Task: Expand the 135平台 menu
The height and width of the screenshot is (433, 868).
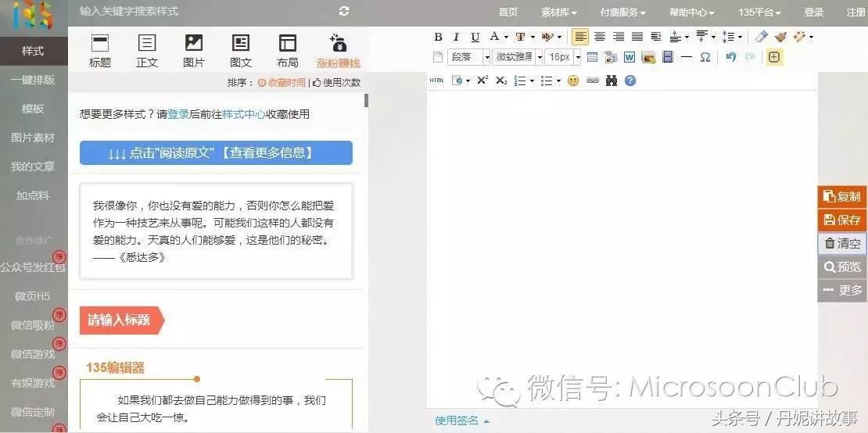Action: [759, 13]
